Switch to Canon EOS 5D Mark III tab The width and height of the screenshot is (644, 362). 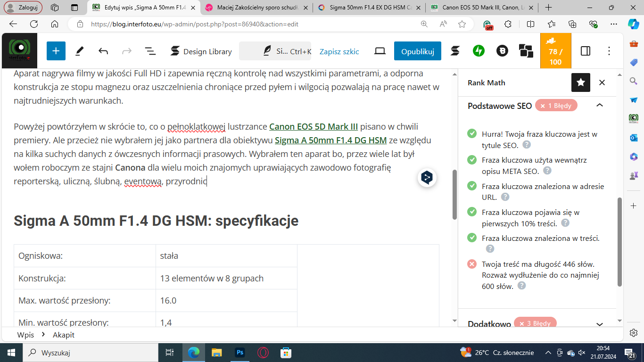[x=481, y=8]
